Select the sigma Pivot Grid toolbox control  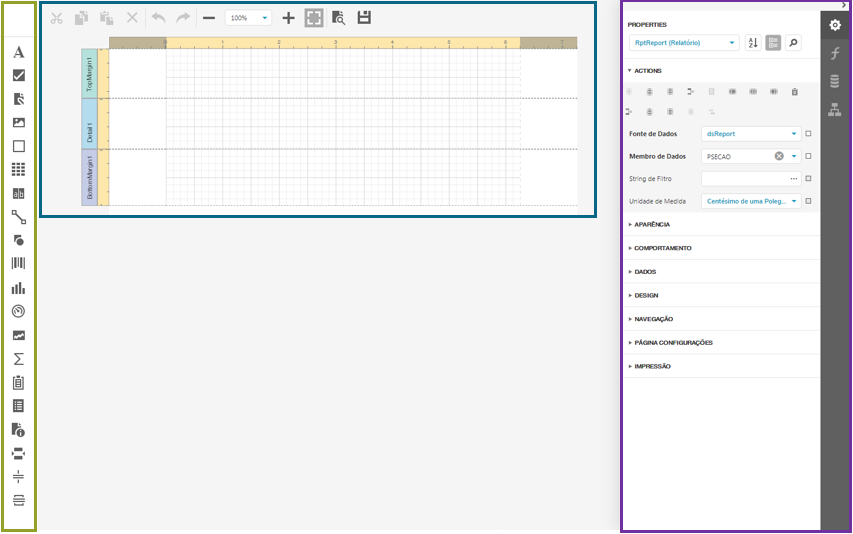click(18, 359)
